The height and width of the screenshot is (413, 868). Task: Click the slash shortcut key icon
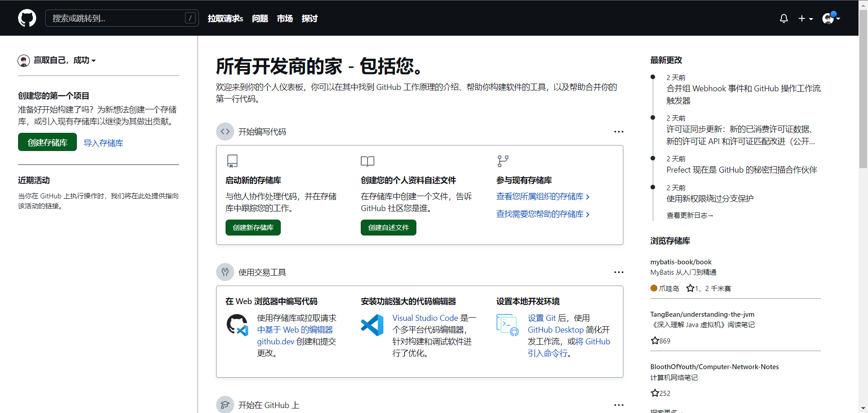coord(190,18)
